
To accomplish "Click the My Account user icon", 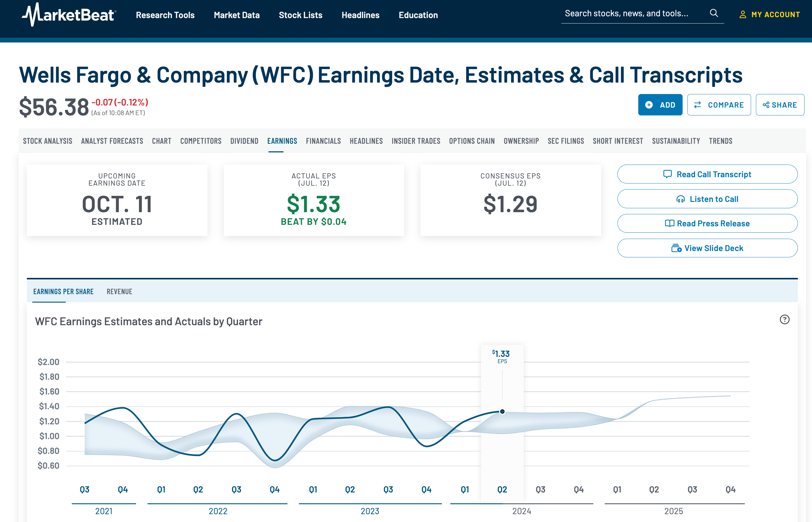I will 742,14.
